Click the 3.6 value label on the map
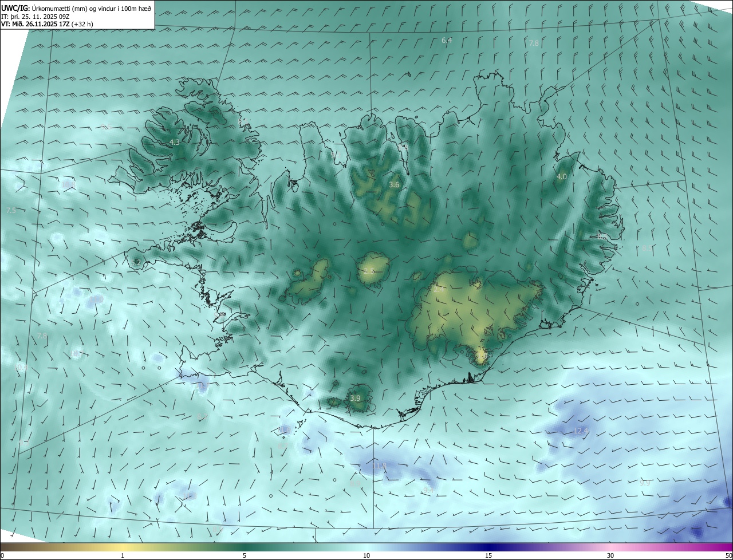Image resolution: width=733 pixels, height=560 pixels. [394, 185]
